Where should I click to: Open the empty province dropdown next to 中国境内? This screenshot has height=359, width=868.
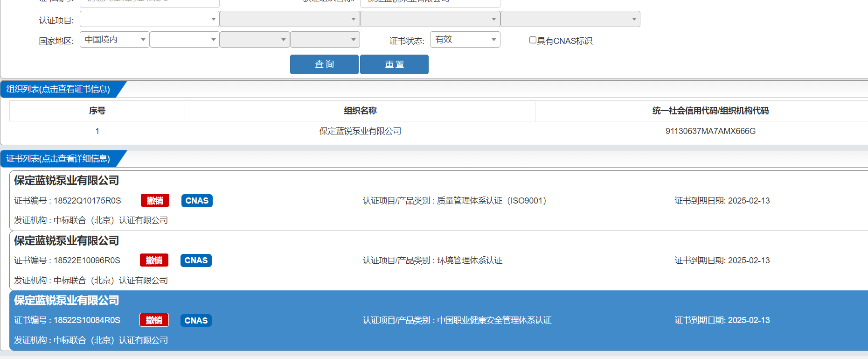[x=185, y=40]
